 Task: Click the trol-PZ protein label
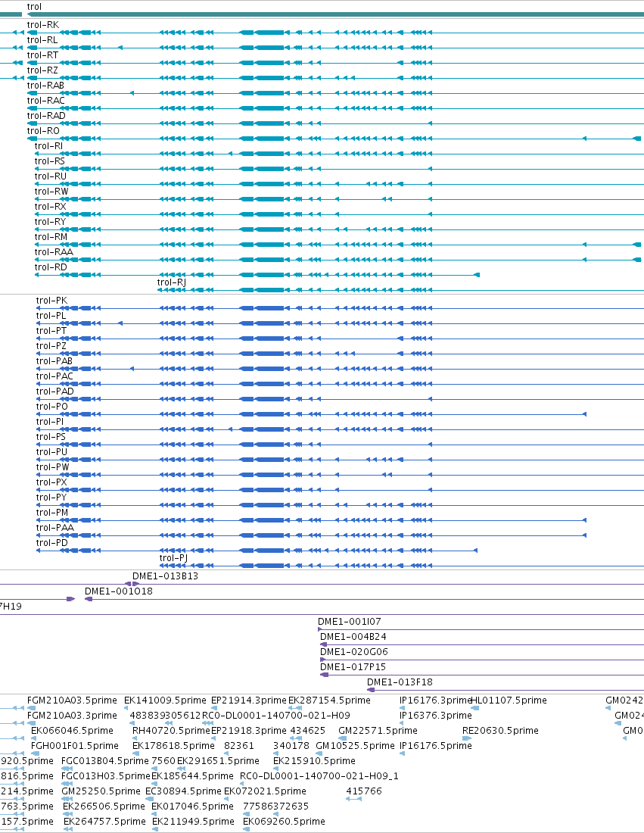pos(51,346)
